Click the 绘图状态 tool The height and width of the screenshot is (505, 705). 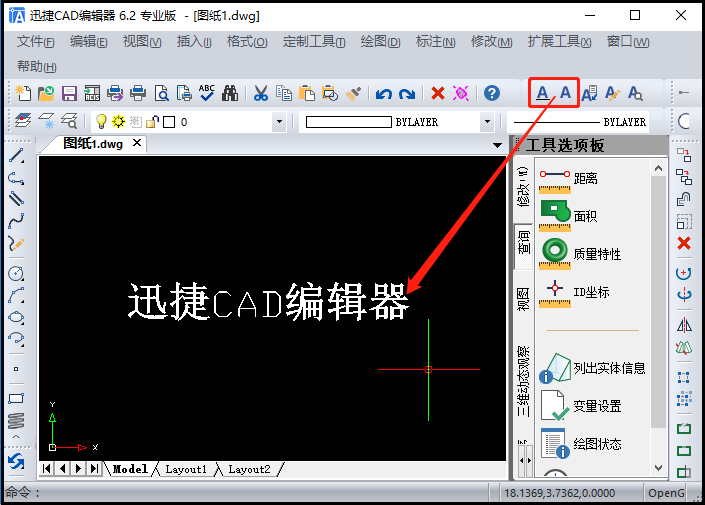[580, 444]
